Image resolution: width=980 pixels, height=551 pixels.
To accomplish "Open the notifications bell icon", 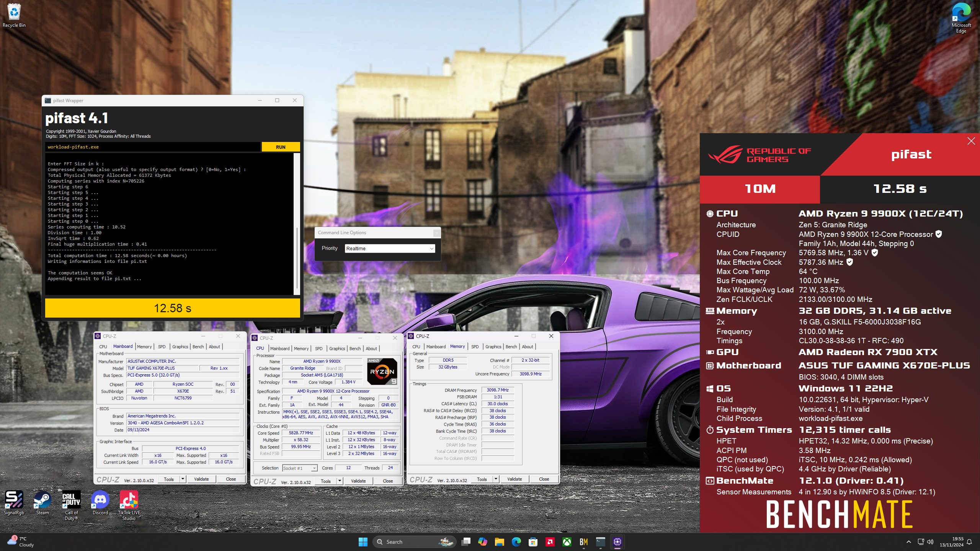I will pyautogui.click(x=969, y=542).
